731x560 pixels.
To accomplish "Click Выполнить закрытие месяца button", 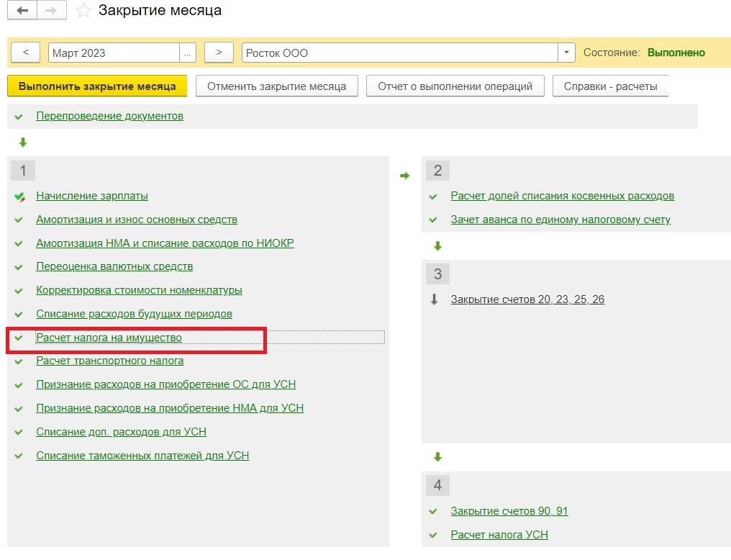I will click(x=97, y=86).
